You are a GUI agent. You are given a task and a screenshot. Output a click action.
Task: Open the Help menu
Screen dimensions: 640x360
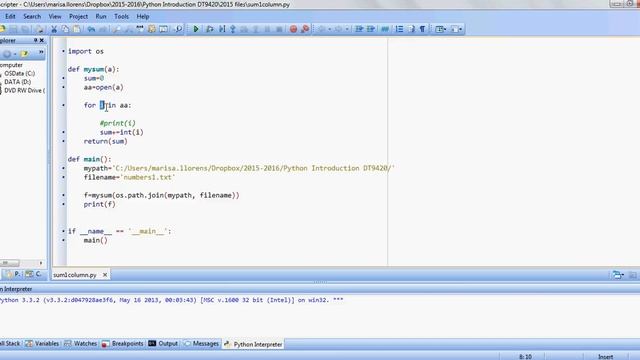tap(142, 16)
